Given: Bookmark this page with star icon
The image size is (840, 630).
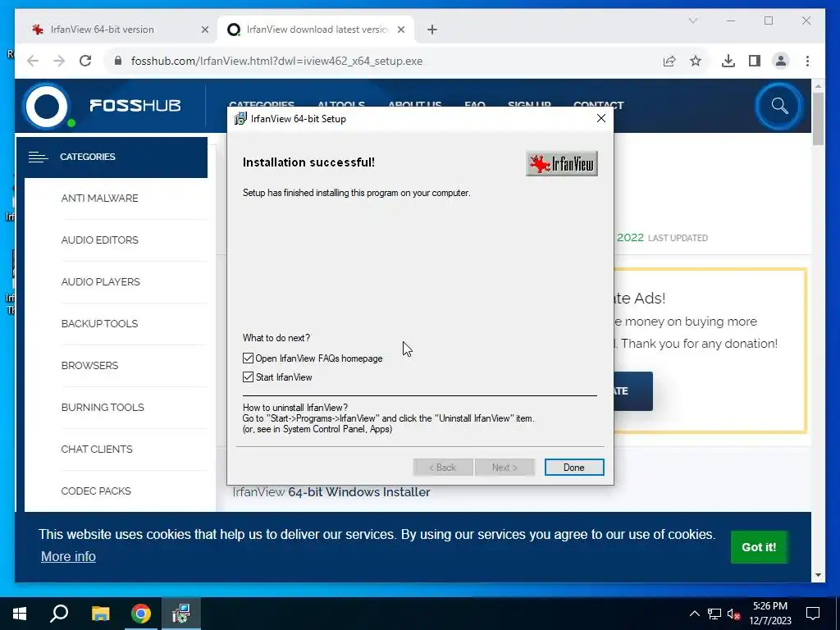Looking at the screenshot, I should [696, 61].
